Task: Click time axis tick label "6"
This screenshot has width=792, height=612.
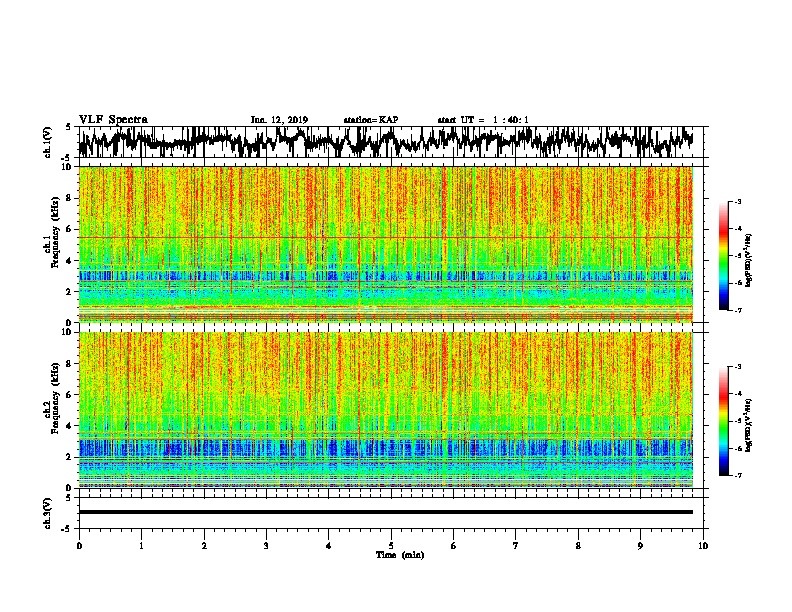Action: pyautogui.click(x=454, y=545)
